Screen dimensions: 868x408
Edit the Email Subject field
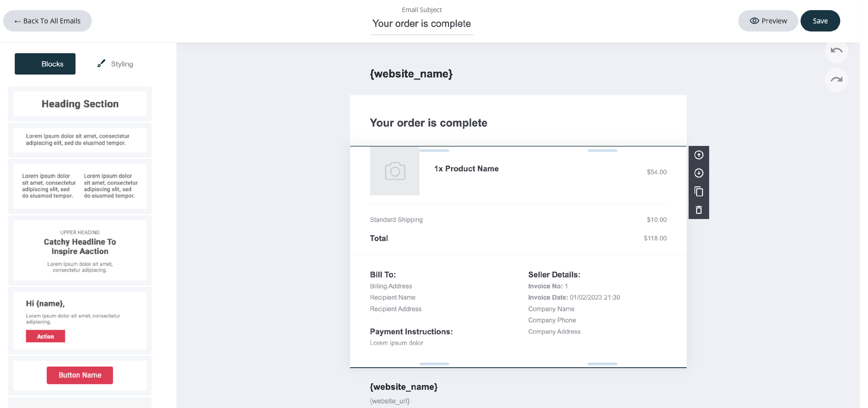(x=421, y=24)
